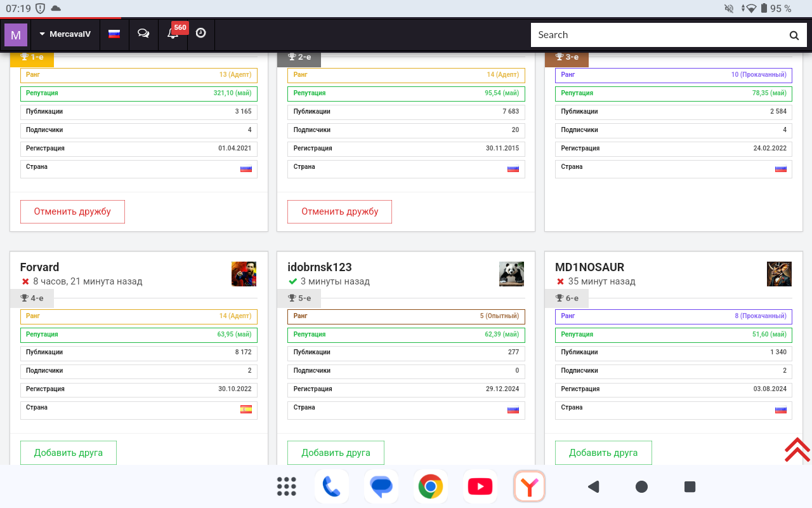The image size is (812, 508).
Task: Open notifications bell with 560 badge
Action: coord(173,34)
